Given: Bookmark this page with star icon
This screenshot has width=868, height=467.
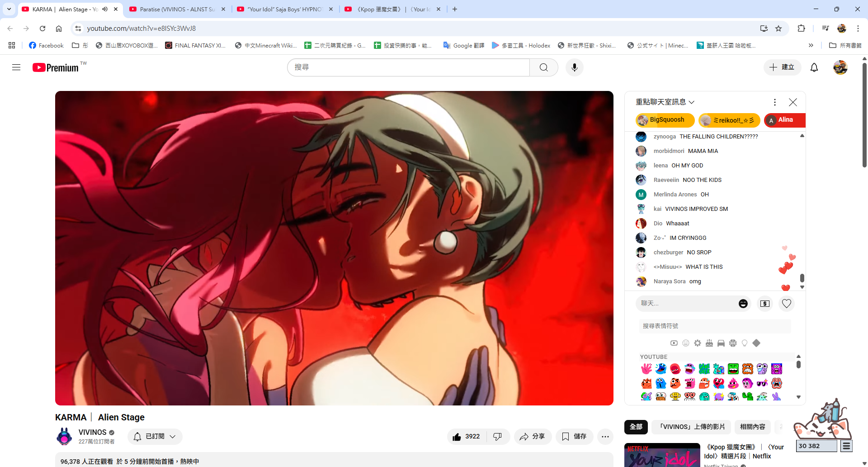Looking at the screenshot, I should pyautogui.click(x=778, y=29).
